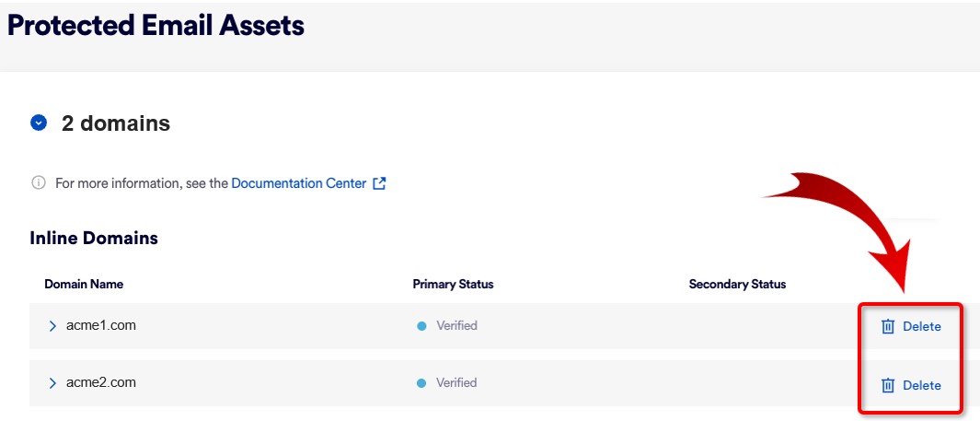Click the Verified status text for acme2.com
Viewport: 980px width, 421px height.
click(456, 383)
